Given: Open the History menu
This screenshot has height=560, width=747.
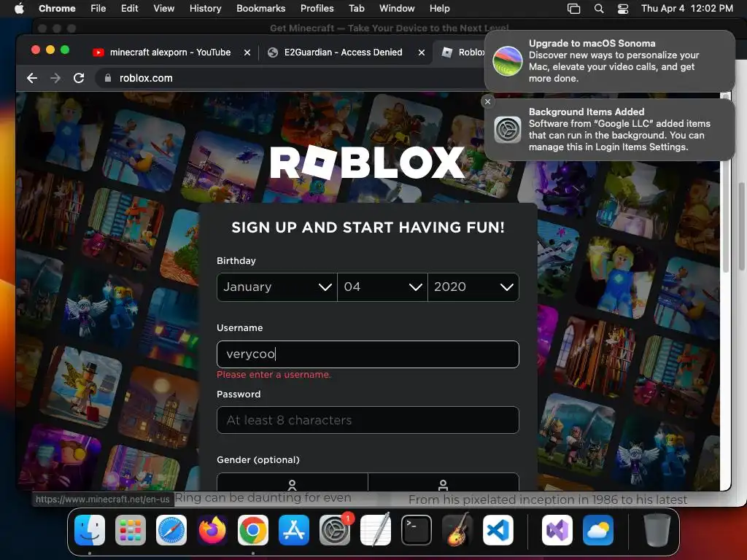Looking at the screenshot, I should (205, 8).
